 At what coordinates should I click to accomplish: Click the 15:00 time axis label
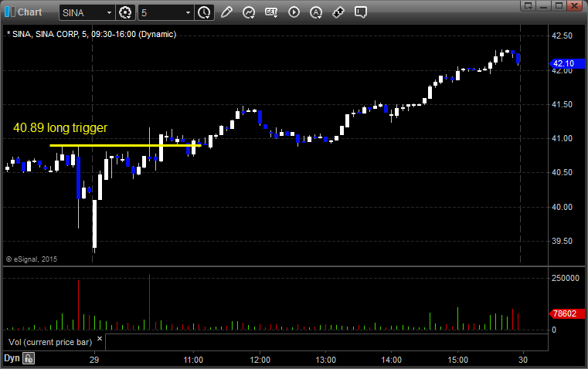(x=457, y=360)
